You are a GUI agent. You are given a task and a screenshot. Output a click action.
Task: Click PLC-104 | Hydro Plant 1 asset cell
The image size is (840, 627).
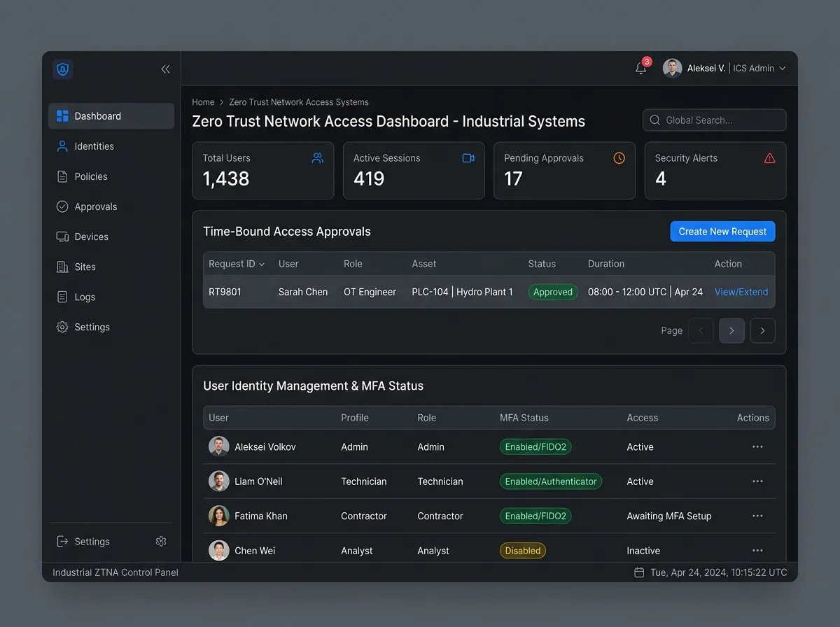(x=462, y=292)
